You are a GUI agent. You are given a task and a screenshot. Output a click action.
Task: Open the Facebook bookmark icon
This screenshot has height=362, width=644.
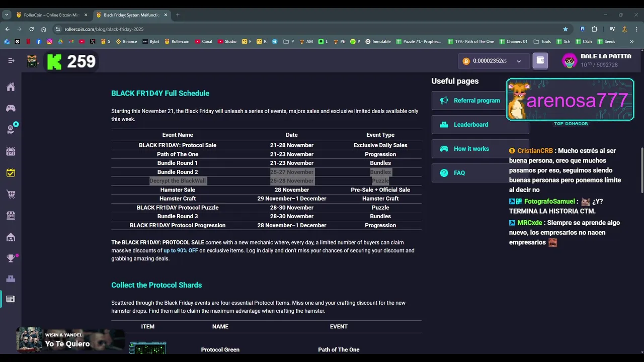click(x=39, y=42)
